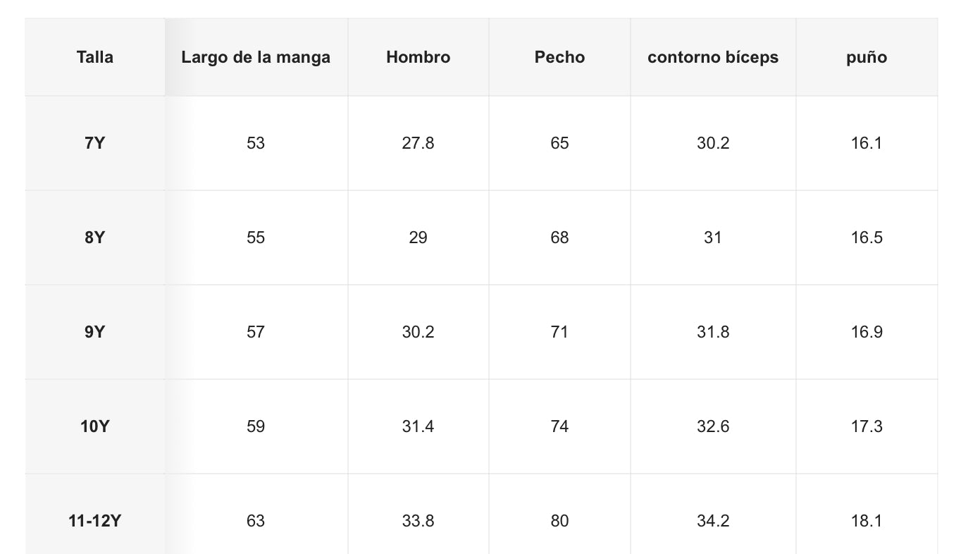Click the 8Y size row label
The width and height of the screenshot is (980, 554).
(95, 238)
